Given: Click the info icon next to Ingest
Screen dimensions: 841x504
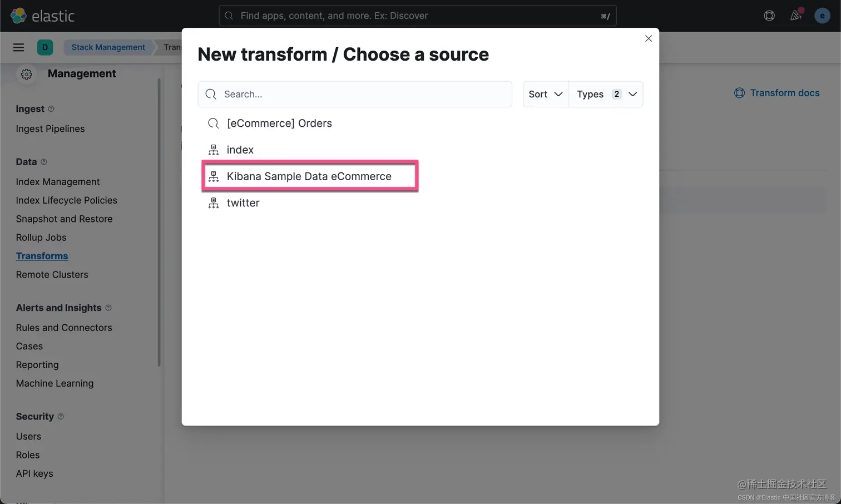Looking at the screenshot, I should 51,109.
